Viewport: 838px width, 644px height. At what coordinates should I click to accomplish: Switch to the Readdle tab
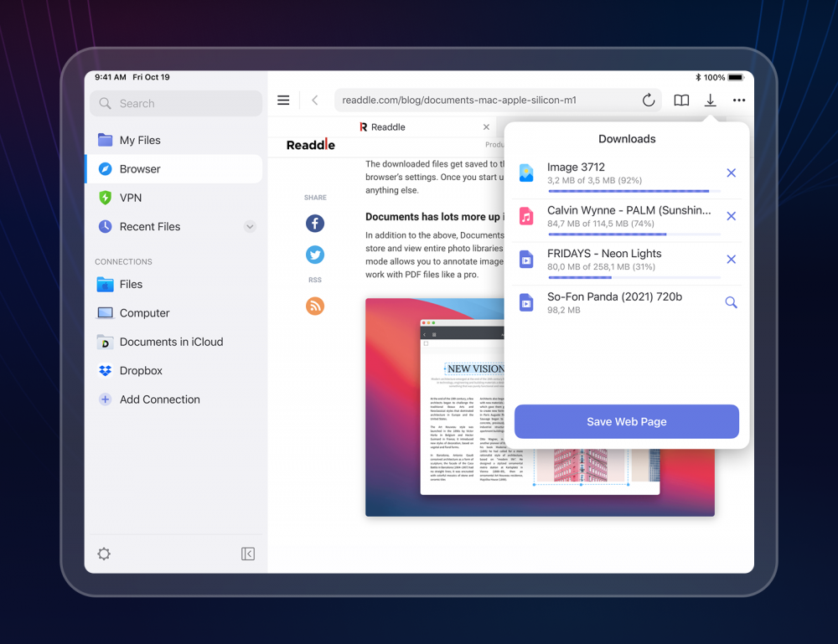382,127
